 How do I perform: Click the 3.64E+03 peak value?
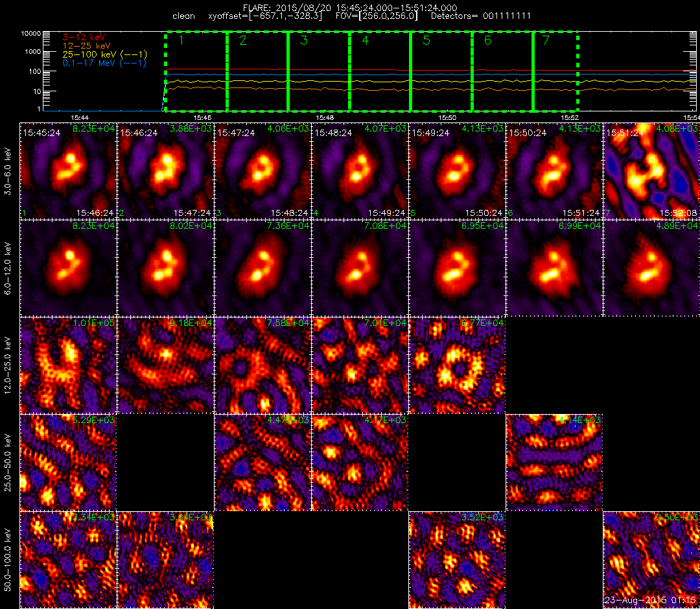click(191, 517)
